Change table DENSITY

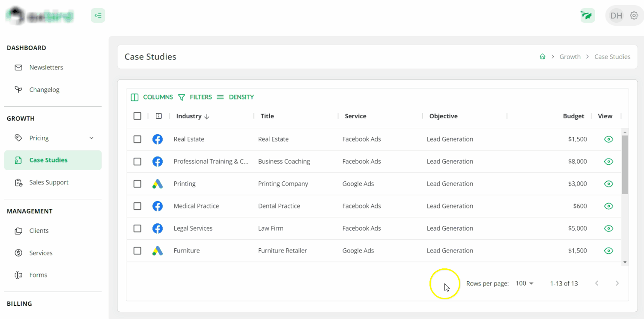point(235,97)
